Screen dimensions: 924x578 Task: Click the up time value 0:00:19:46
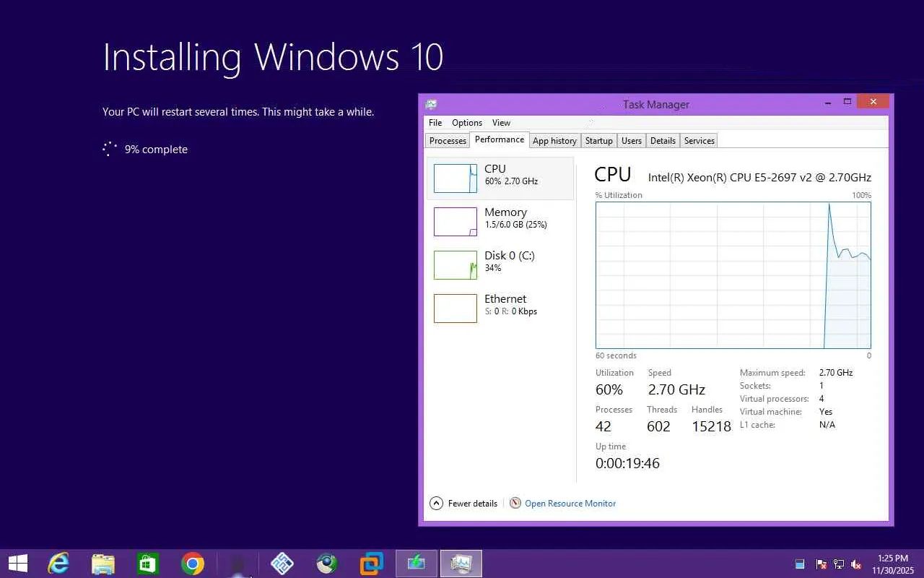tap(627, 463)
